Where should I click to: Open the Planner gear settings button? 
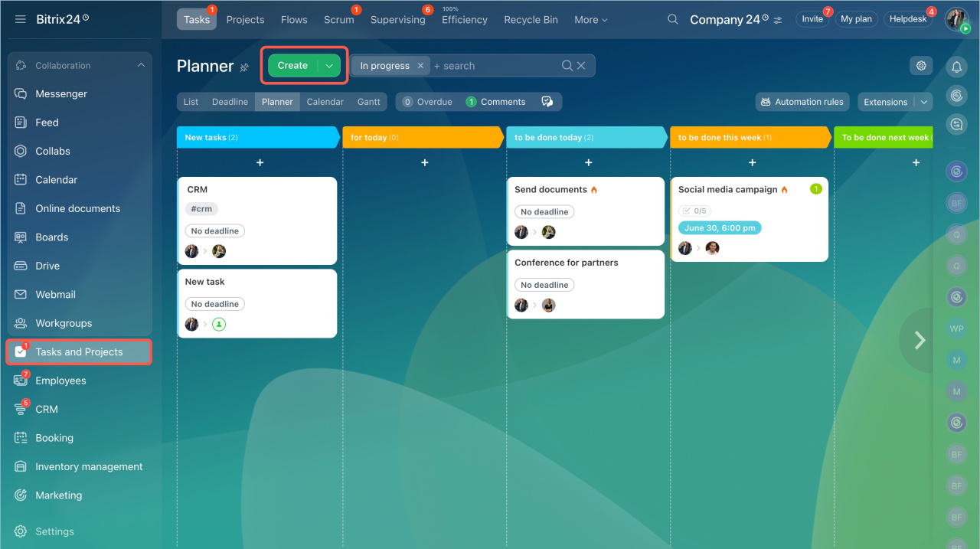921,66
